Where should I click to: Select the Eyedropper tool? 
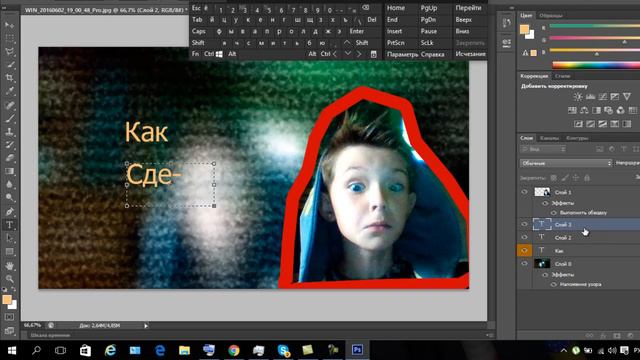coord(9,91)
